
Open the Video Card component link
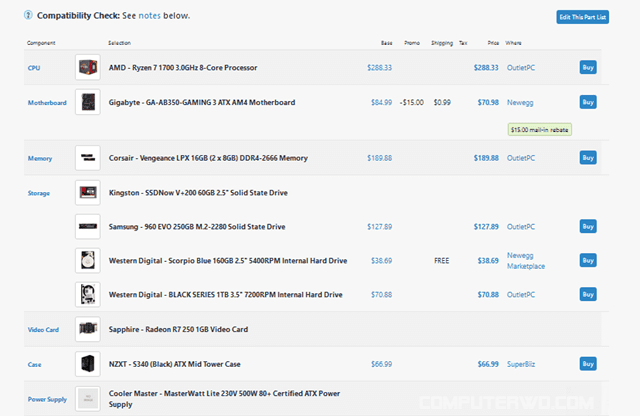[x=43, y=329]
